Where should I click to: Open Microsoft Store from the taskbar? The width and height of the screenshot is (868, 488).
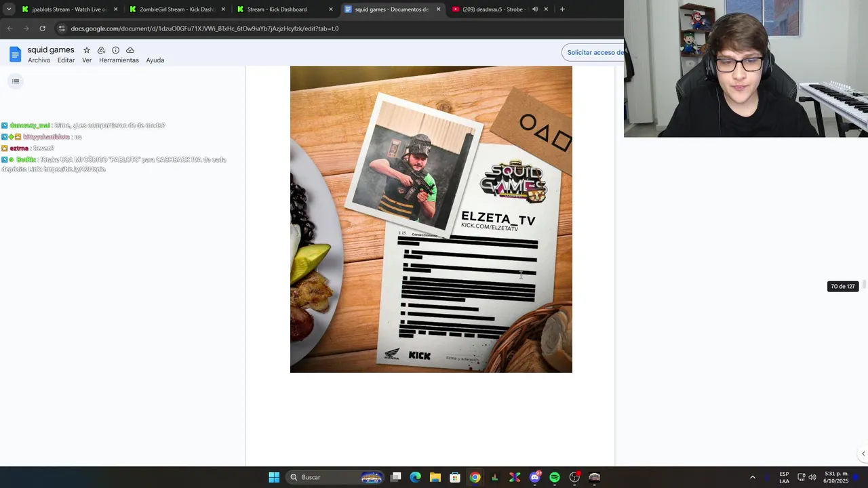click(x=455, y=477)
